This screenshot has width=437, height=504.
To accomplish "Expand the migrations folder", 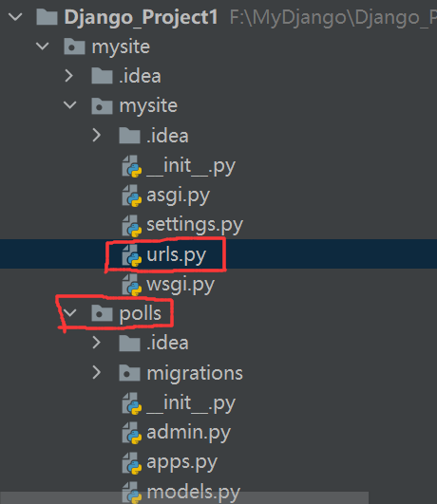I will point(97,373).
